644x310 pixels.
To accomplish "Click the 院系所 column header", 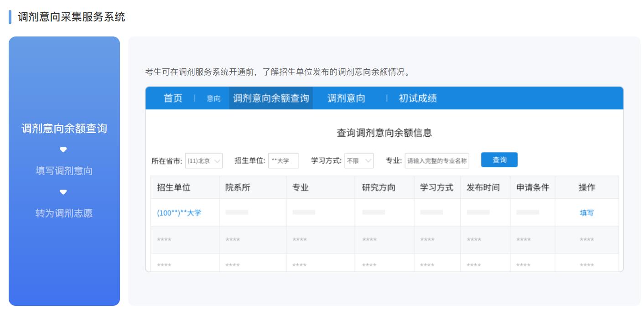I will click(x=238, y=187).
